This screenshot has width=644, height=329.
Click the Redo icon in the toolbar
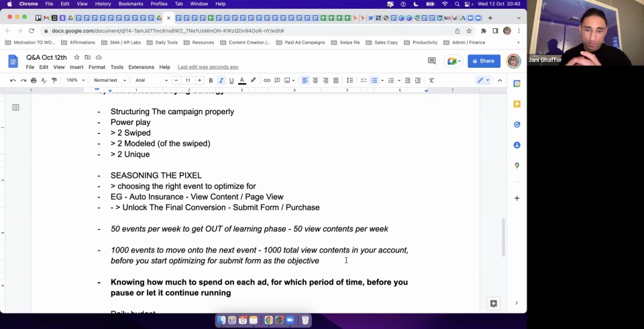[23, 80]
